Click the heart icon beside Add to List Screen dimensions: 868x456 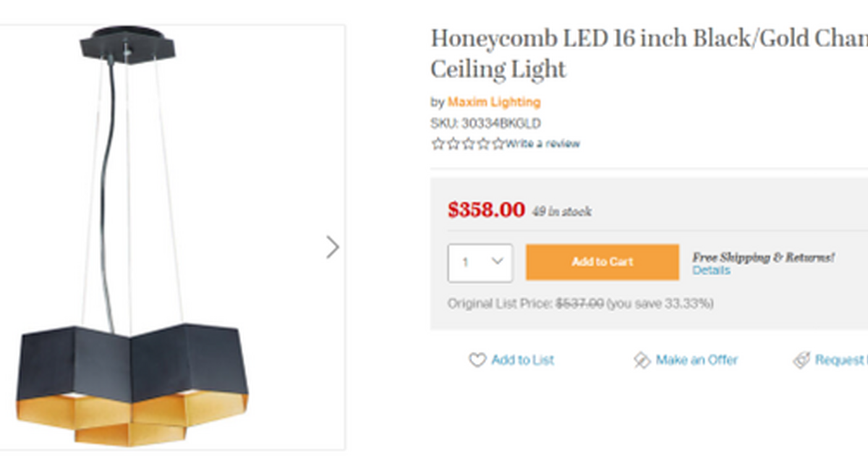477,360
